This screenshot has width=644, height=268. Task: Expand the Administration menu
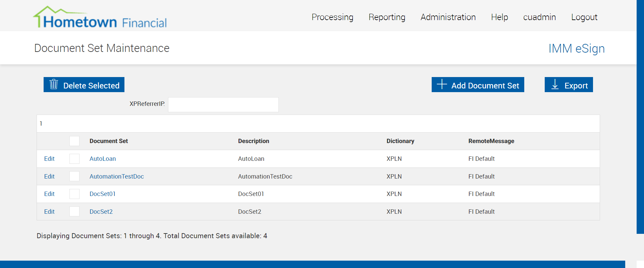tap(448, 17)
